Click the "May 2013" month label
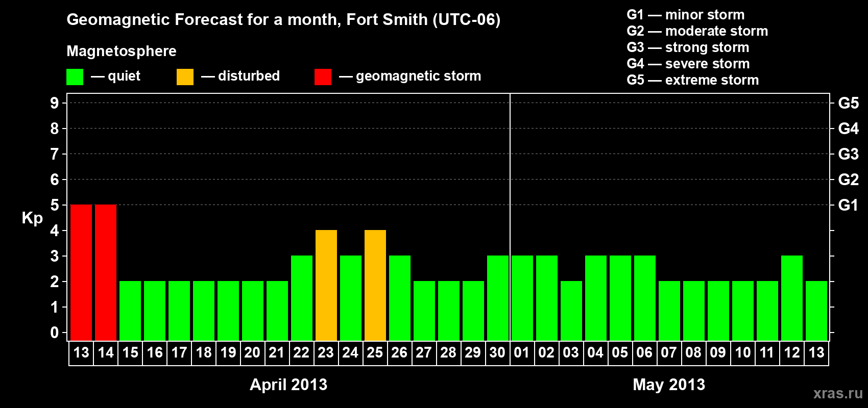 pos(669,385)
